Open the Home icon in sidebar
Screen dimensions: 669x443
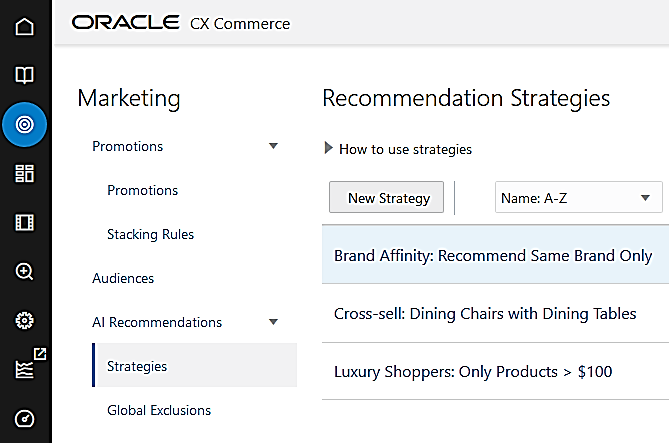coord(24,26)
